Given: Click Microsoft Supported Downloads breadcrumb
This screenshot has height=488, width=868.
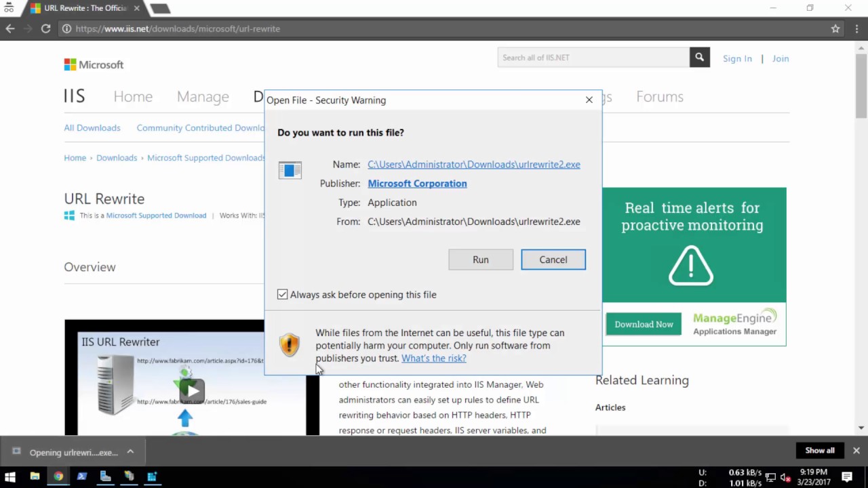Looking at the screenshot, I should (206, 157).
